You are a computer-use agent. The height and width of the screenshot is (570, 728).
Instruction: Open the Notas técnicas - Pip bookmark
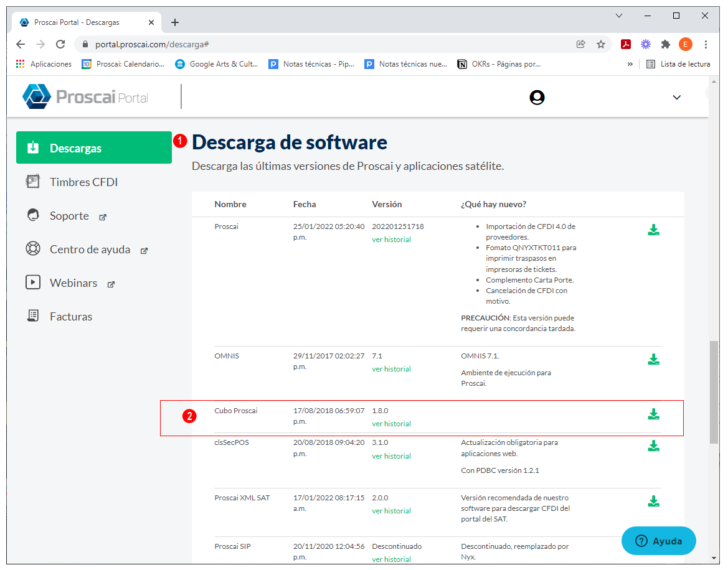311,64
